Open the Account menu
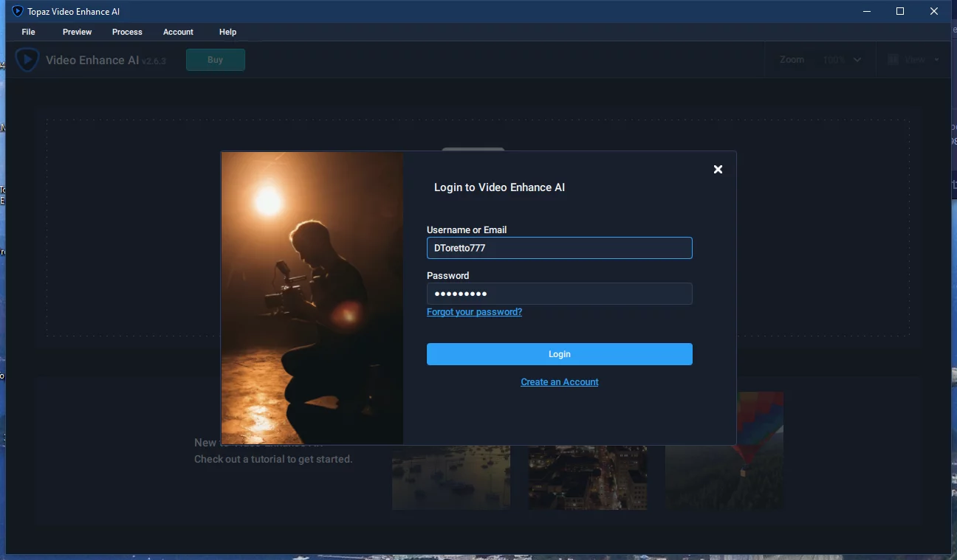The width and height of the screenshot is (957, 560). click(178, 32)
